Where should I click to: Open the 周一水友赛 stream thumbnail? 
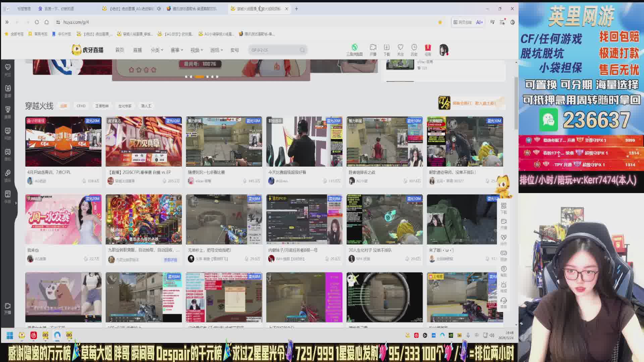(x=63, y=219)
